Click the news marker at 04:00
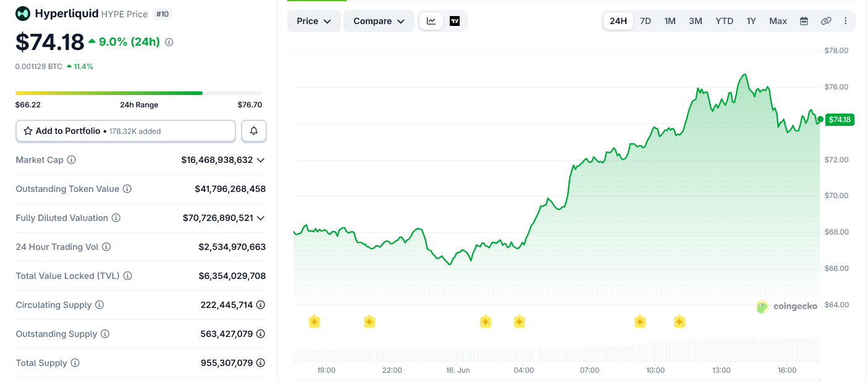 (x=520, y=322)
